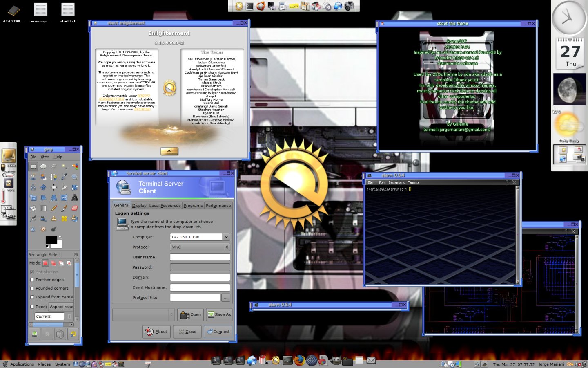Click the Connect button
This screenshot has height=368, width=588.
tap(218, 332)
